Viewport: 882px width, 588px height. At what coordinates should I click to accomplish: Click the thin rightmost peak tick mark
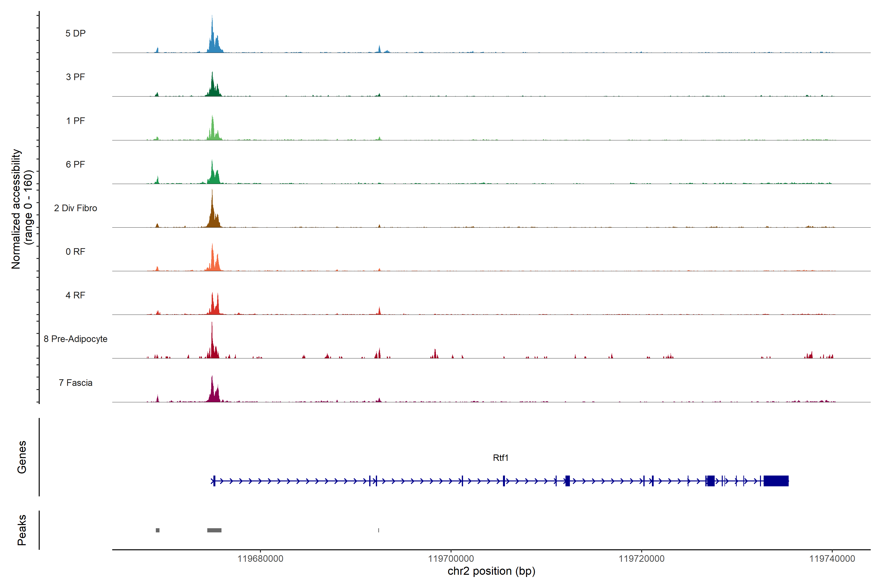pos(379,530)
